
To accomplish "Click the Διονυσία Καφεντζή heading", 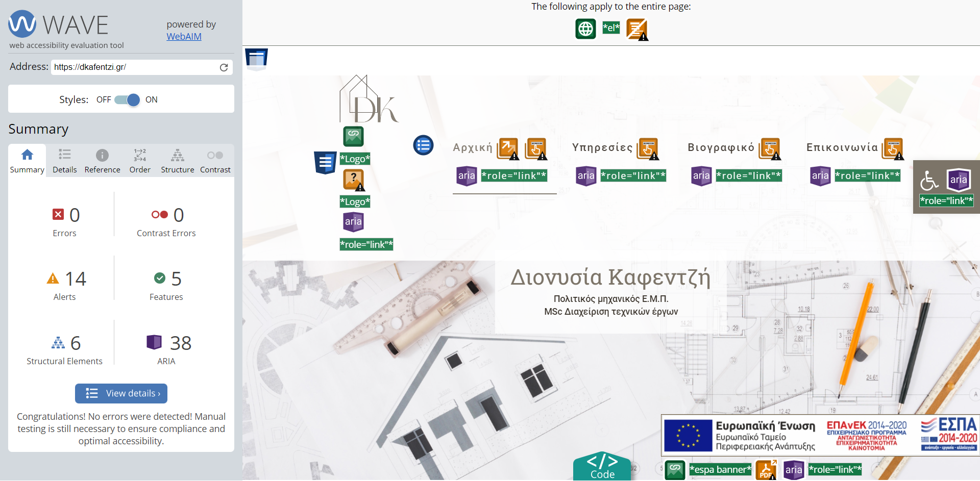I will click(x=611, y=277).
